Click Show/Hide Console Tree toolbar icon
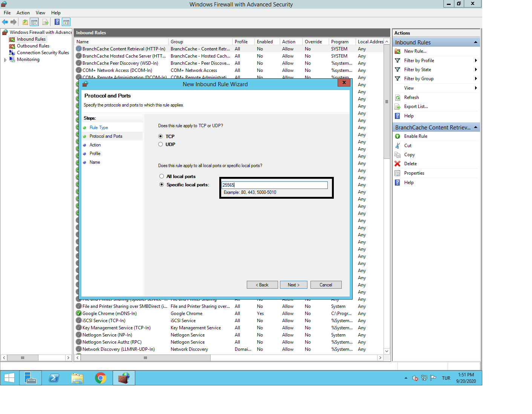The width and height of the screenshot is (532, 414). coord(34,22)
